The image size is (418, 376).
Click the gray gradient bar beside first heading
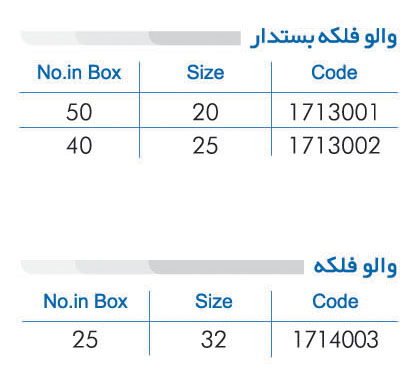pos(131,38)
